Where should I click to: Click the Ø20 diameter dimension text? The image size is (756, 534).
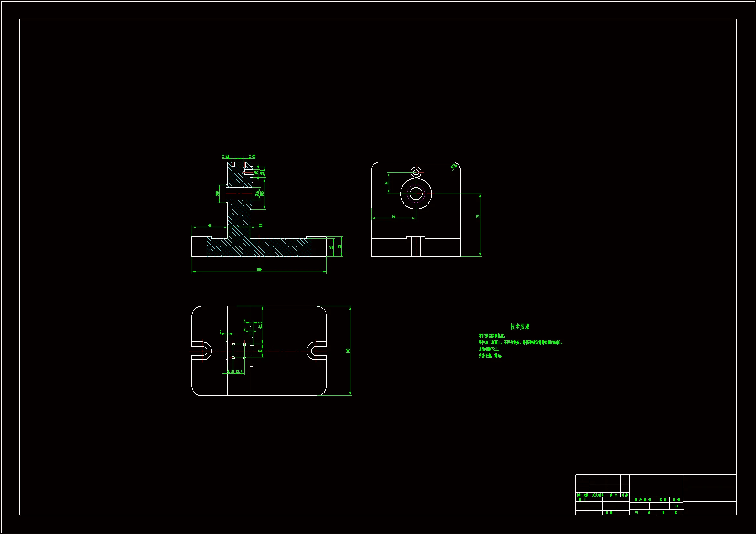click(217, 194)
